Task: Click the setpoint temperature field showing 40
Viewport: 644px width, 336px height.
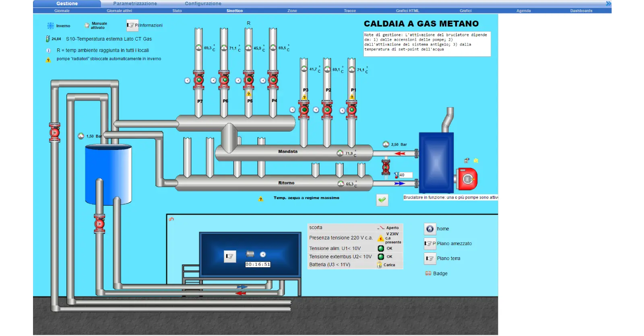Action: pos(405,175)
